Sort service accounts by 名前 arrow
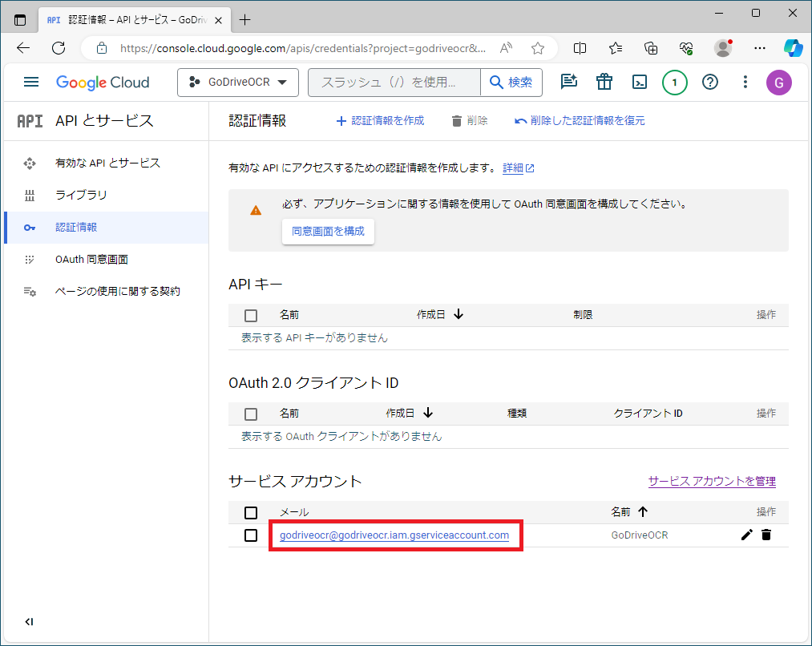This screenshot has width=812, height=646. click(643, 511)
